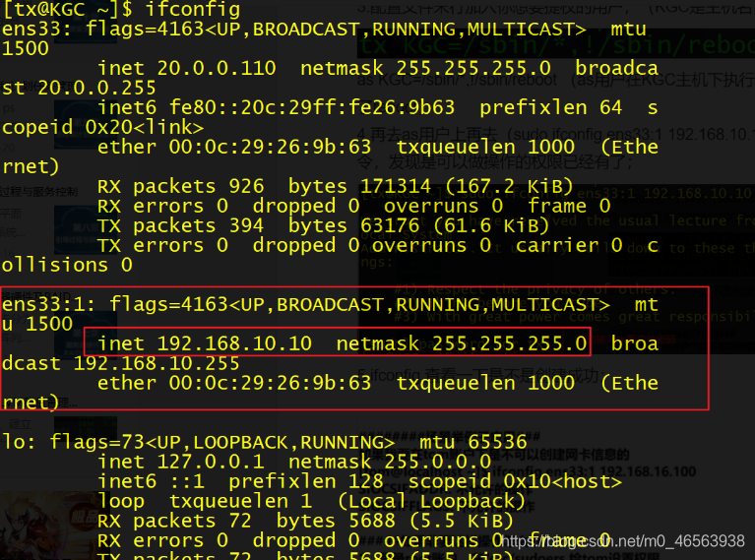Select the inet address 192.168.10.10
Screen dimensions: 755x560
coord(234,343)
